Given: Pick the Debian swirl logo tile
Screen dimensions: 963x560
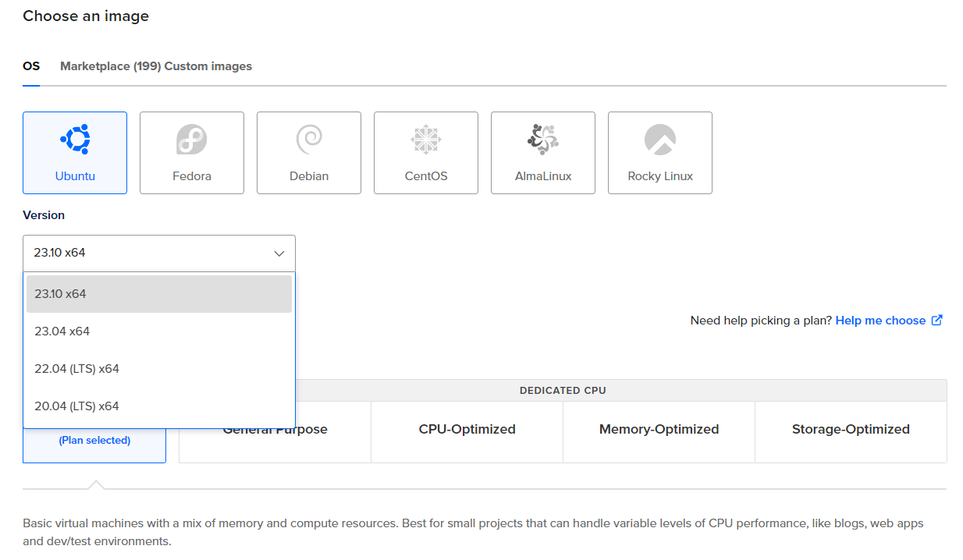Looking at the screenshot, I should tap(309, 153).
